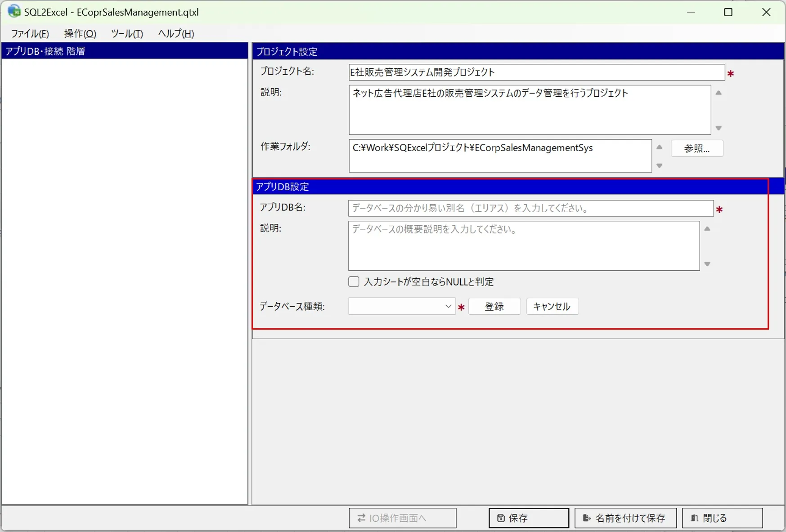Open the 操作(O) menu
Image resolution: width=786 pixels, height=532 pixels.
[x=80, y=34]
